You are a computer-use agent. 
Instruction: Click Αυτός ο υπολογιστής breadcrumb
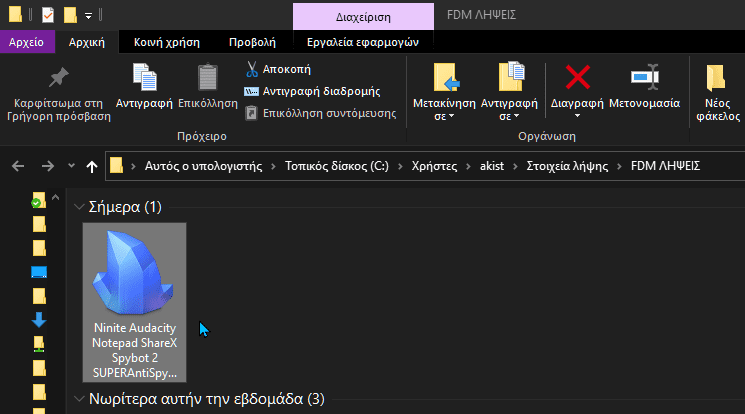(x=203, y=166)
